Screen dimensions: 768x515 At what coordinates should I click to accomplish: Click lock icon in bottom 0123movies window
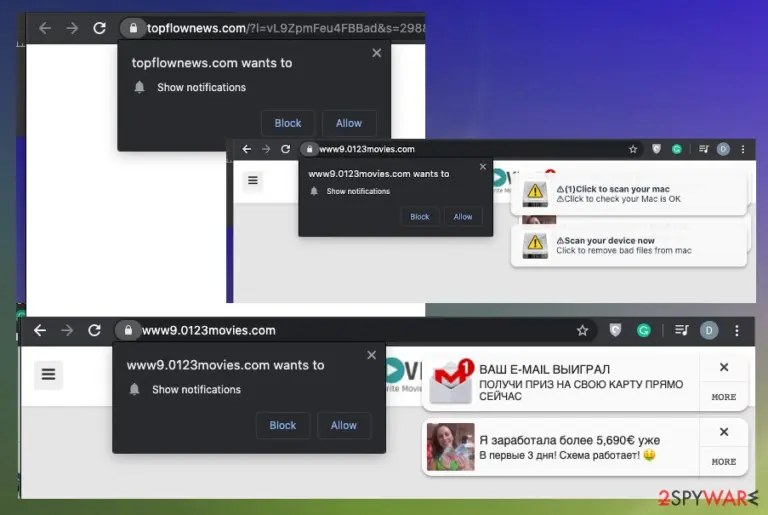coord(128,331)
